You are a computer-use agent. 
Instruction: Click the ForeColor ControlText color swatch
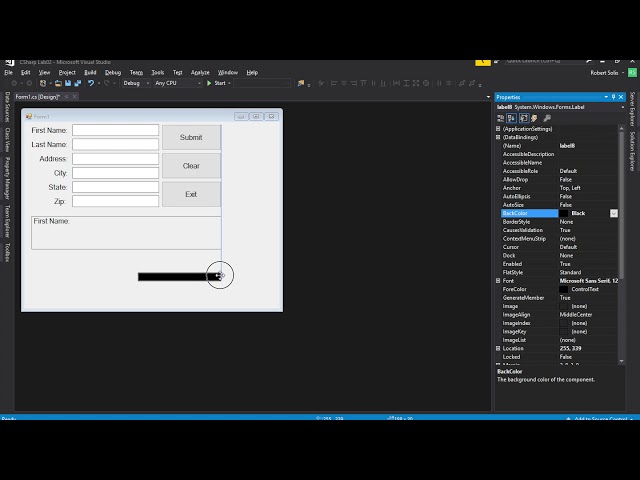(x=564, y=289)
